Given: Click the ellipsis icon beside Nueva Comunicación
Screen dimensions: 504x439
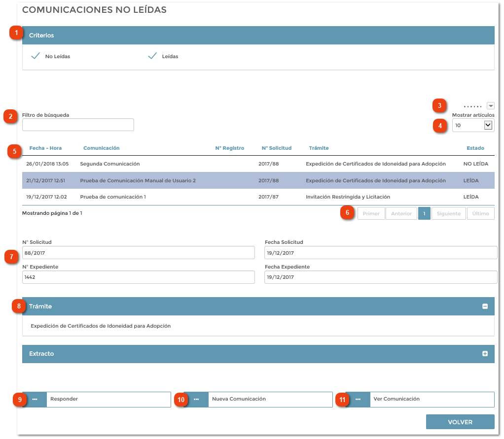Looking at the screenshot, I should 197,400.
